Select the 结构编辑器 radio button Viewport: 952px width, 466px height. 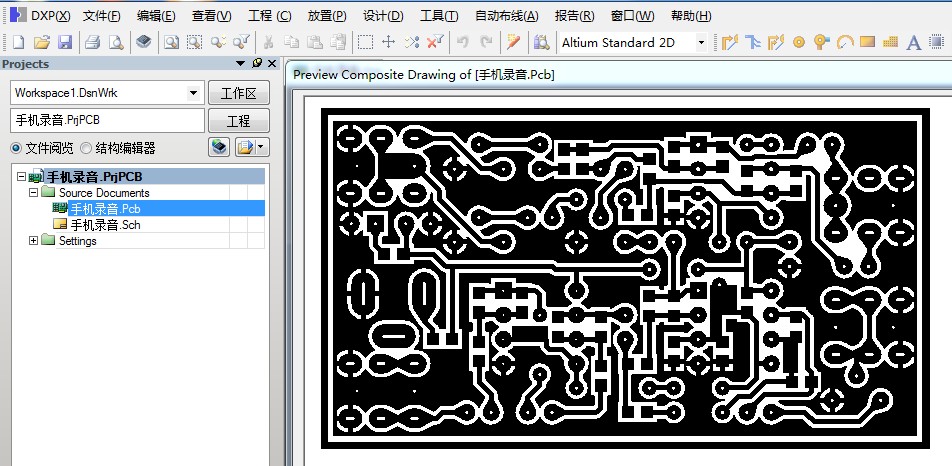(x=86, y=147)
